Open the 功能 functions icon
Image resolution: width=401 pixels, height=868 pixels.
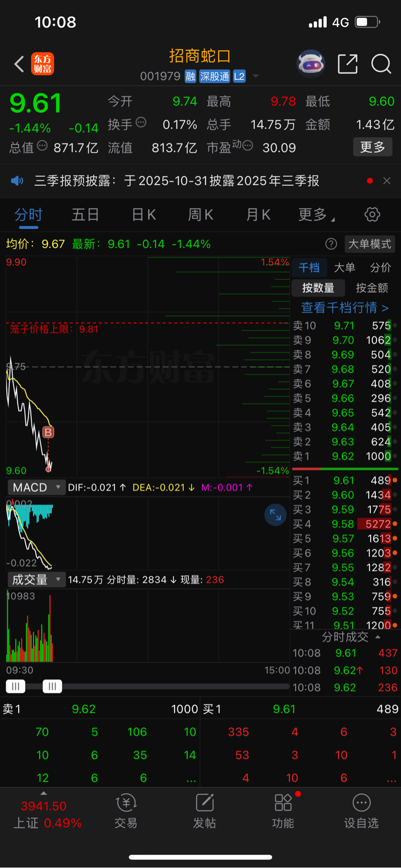(283, 812)
